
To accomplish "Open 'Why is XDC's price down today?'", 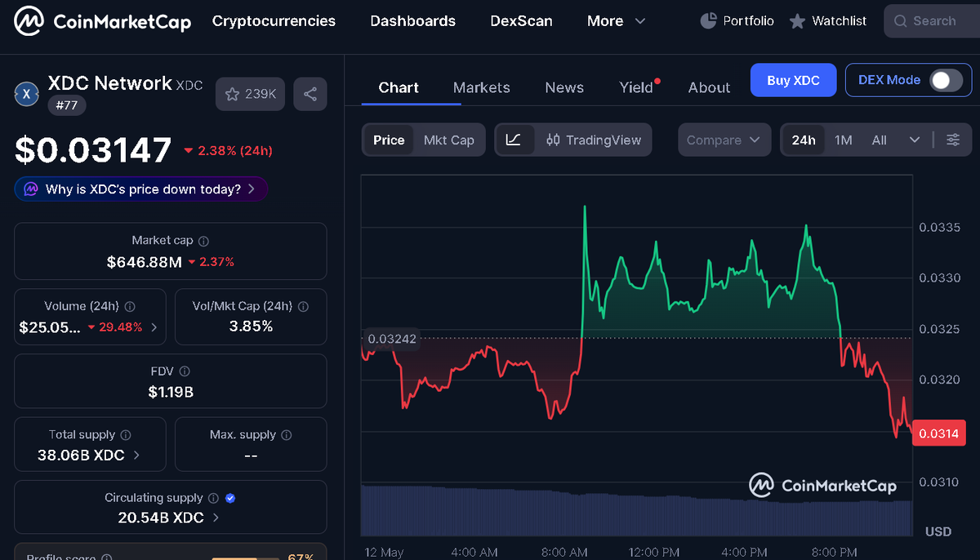I will 141,189.
